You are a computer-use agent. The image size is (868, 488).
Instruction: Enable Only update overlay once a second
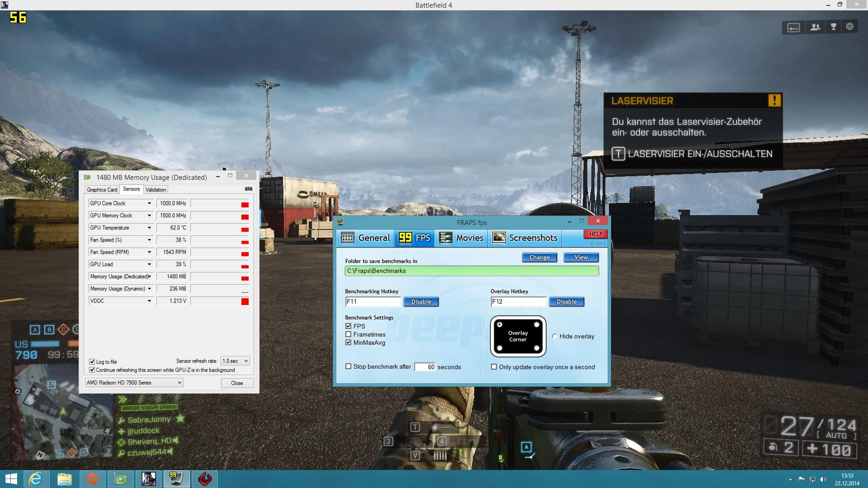click(x=494, y=367)
